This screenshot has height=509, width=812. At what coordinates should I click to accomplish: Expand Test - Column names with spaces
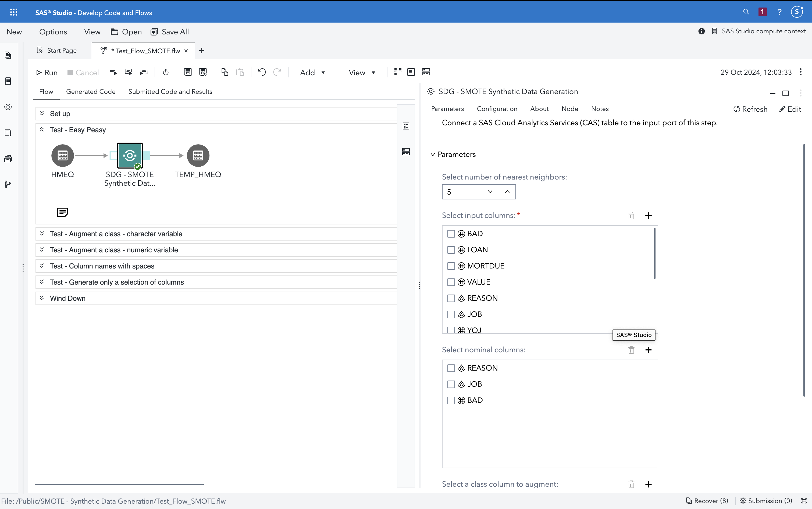tap(42, 266)
